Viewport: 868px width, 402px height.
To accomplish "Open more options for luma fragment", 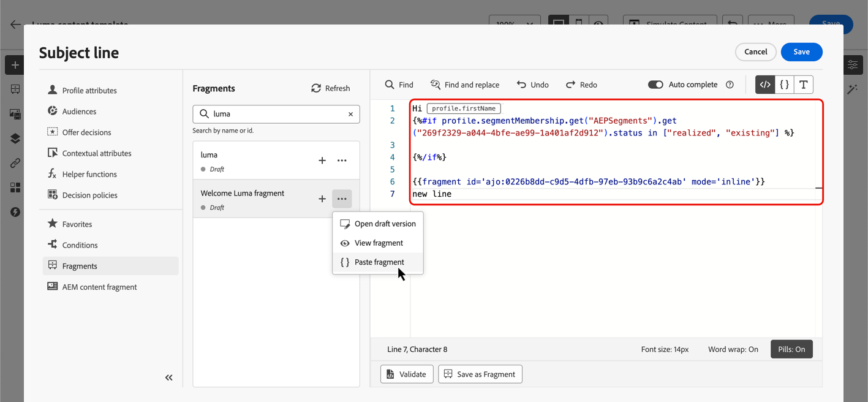I will tap(342, 161).
